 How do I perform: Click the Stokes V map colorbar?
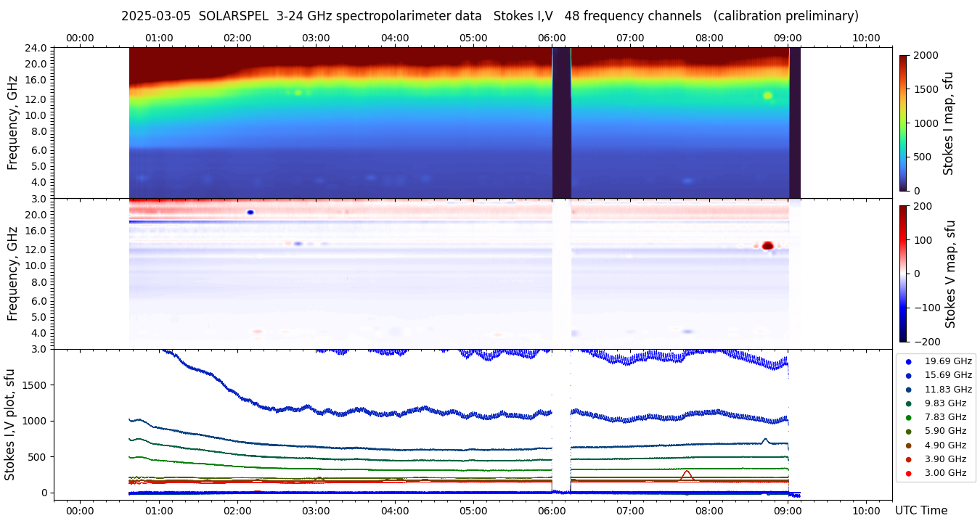coord(903,273)
